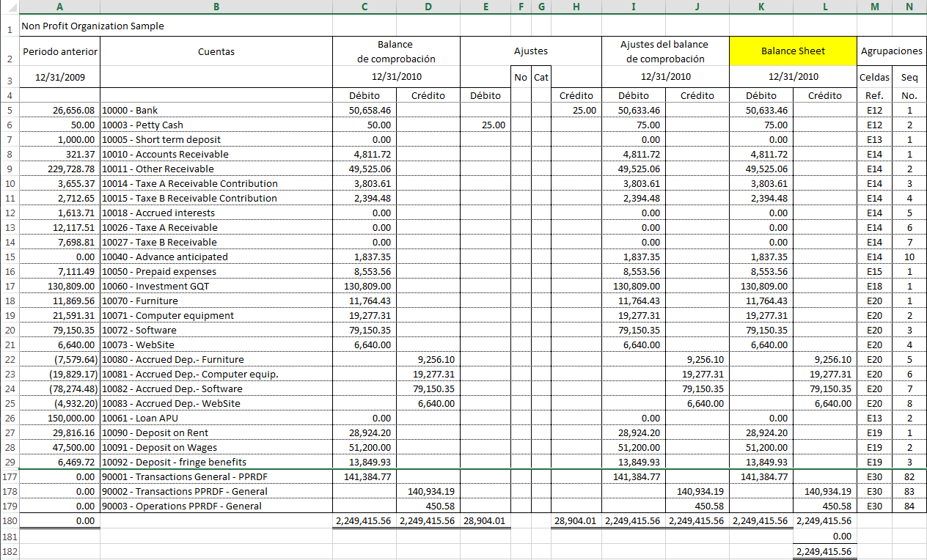Click '10091 - Deposit on Wages' cell
927x560 pixels.
216,447
